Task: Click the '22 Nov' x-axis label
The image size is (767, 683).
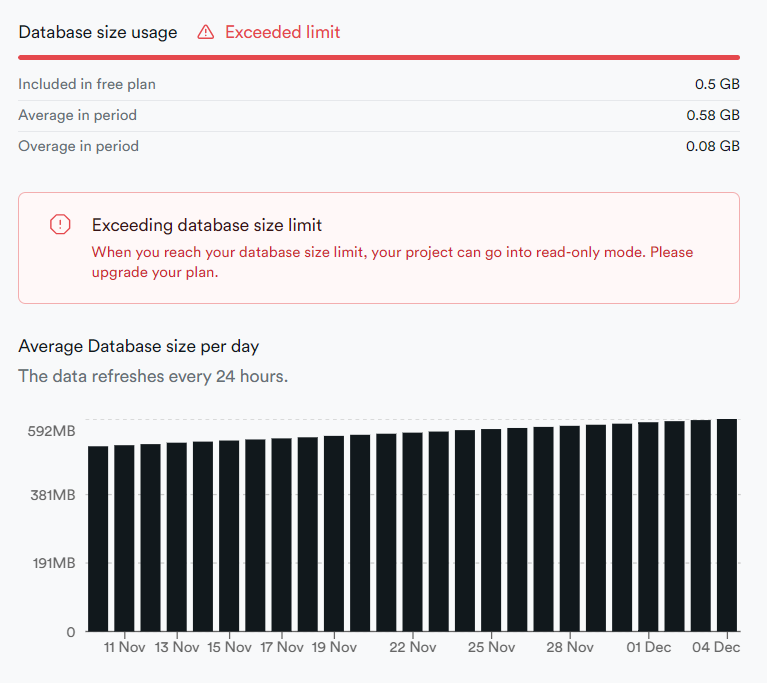Action: tap(412, 647)
